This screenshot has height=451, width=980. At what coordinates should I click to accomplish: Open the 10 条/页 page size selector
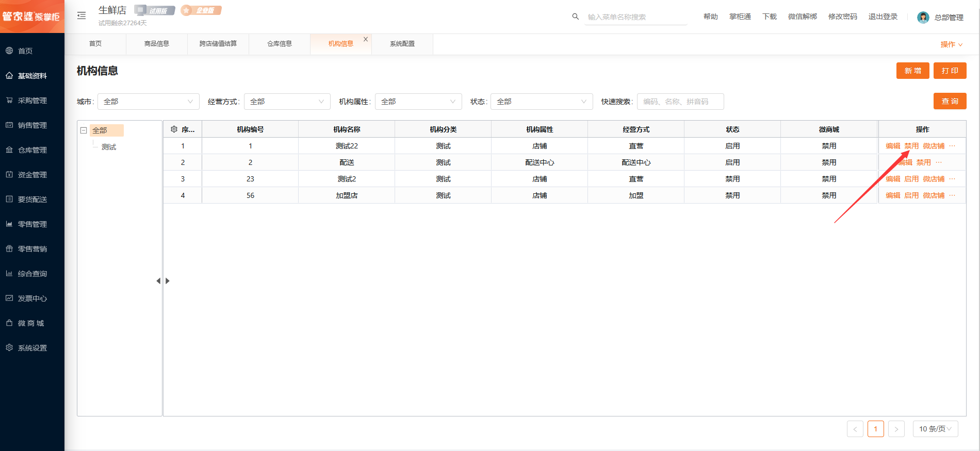935,429
